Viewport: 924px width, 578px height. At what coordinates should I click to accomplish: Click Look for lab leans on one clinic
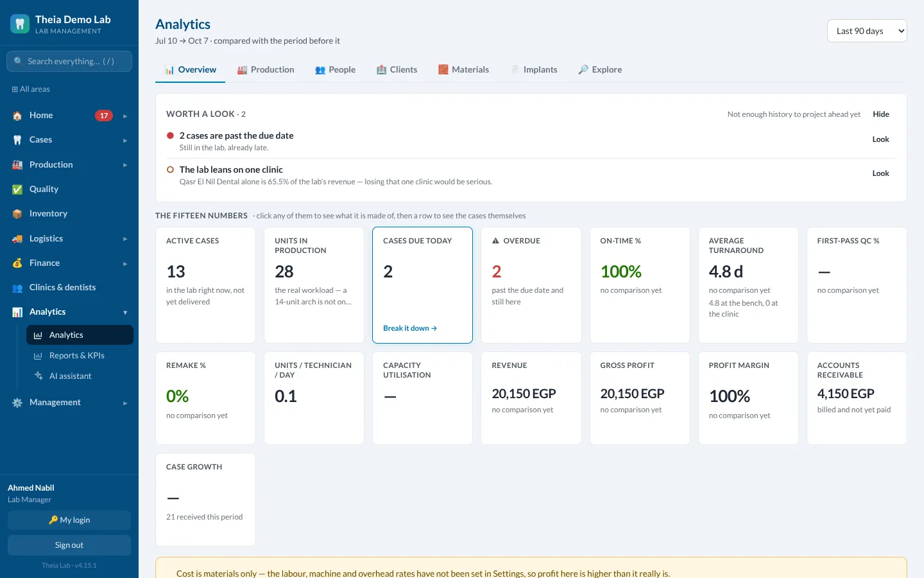point(880,173)
